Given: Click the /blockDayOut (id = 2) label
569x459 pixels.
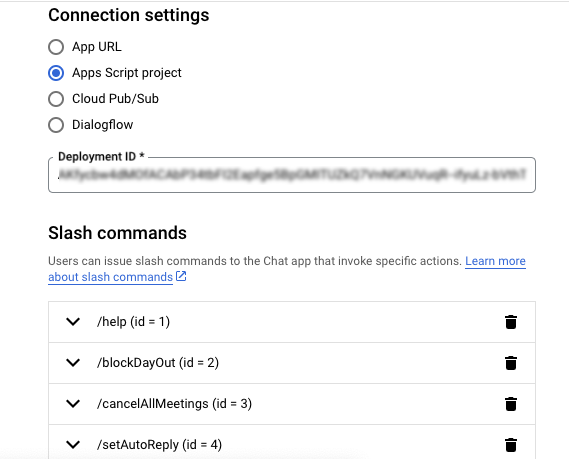Looking at the screenshot, I should click(x=158, y=363).
